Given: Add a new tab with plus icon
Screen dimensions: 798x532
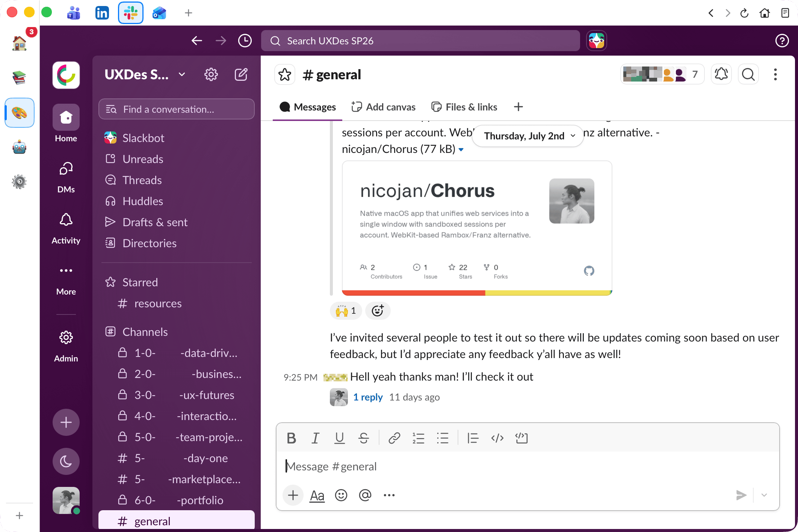Looking at the screenshot, I should tap(518, 107).
